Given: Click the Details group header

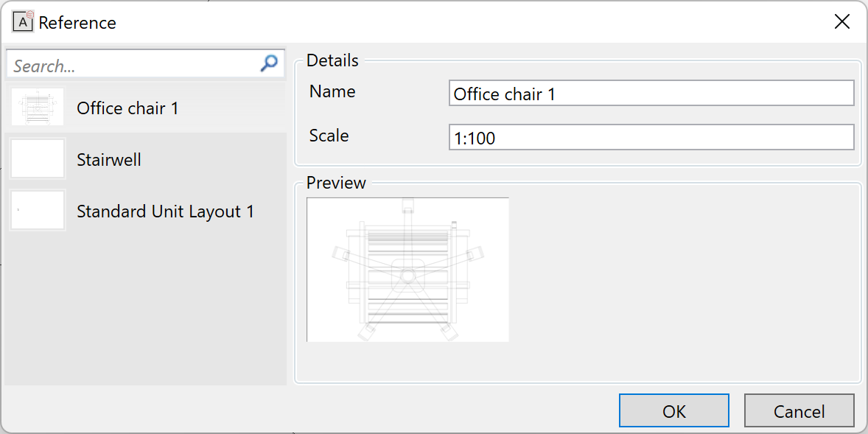Looking at the screenshot, I should [x=332, y=60].
